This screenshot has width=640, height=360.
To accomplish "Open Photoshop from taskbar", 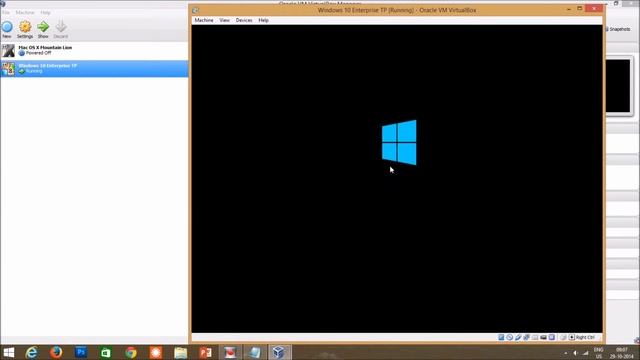I will [81, 352].
